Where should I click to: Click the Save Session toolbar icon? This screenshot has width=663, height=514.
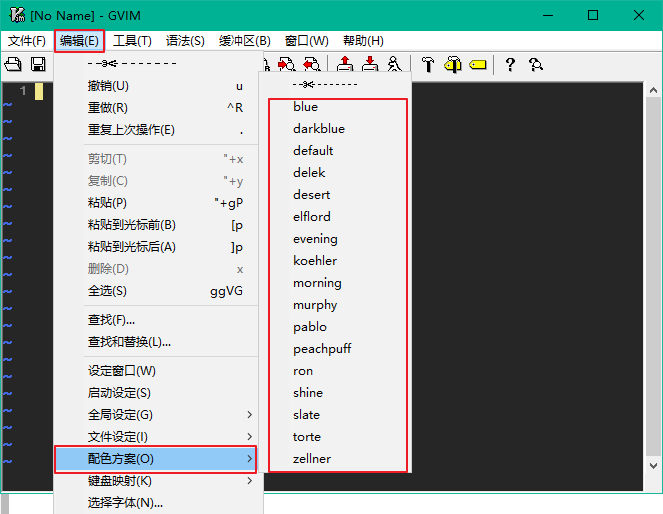pyautogui.click(x=370, y=64)
